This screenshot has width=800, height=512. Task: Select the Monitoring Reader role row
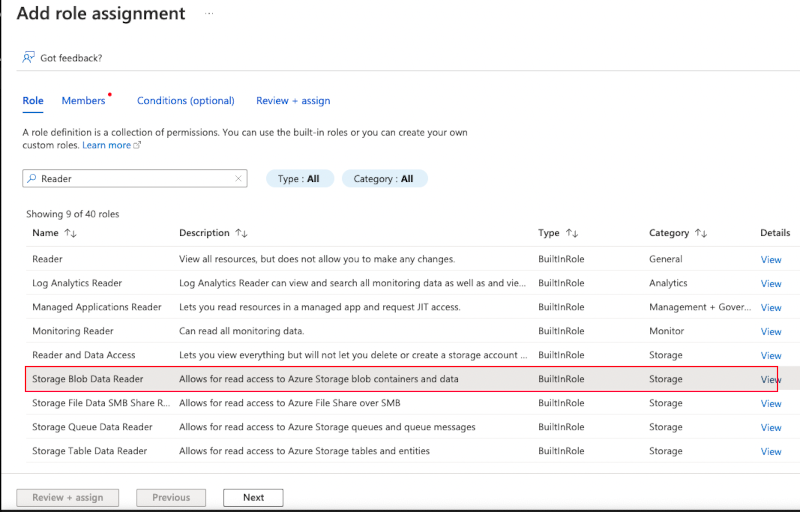coord(73,331)
